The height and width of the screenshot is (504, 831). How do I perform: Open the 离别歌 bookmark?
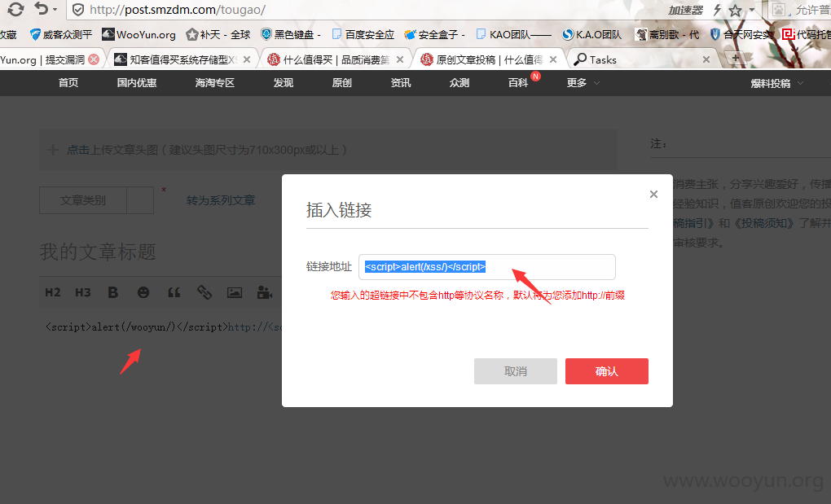pyautogui.click(x=668, y=34)
